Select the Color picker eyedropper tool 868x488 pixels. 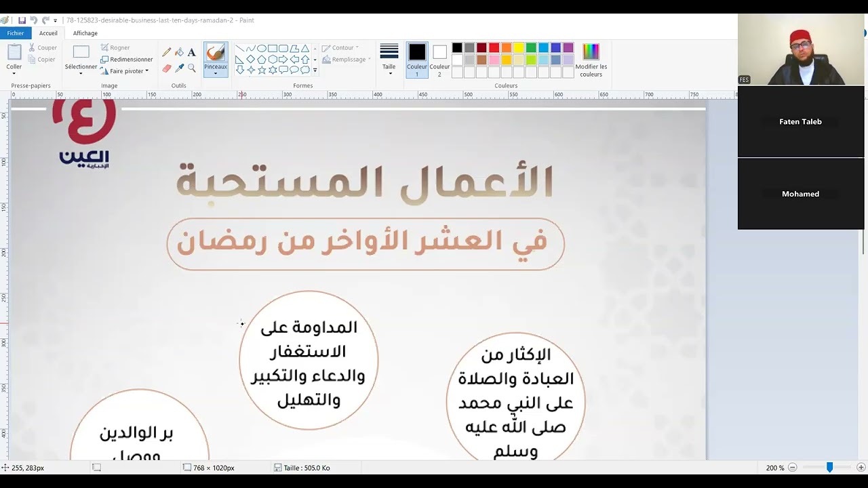pos(179,68)
